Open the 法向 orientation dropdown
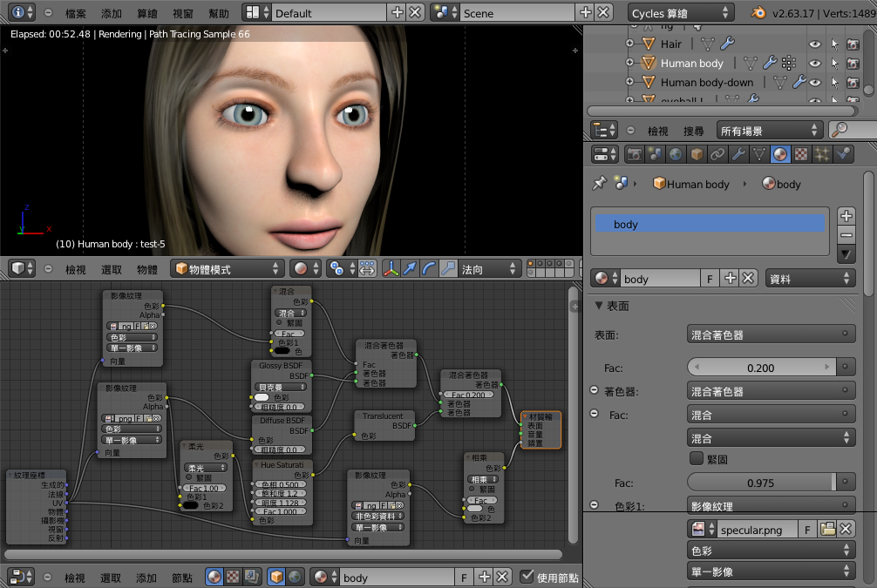This screenshot has width=877, height=588. tap(488, 269)
